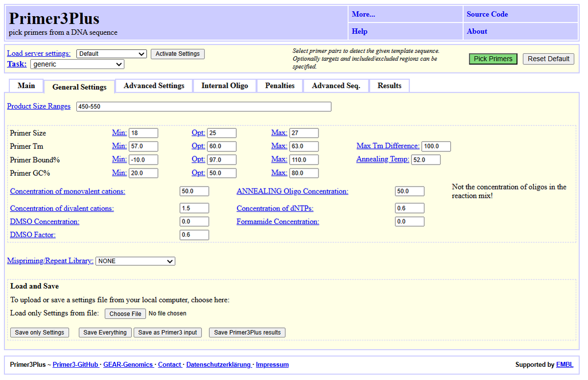Click the Activate Settings button

click(177, 54)
